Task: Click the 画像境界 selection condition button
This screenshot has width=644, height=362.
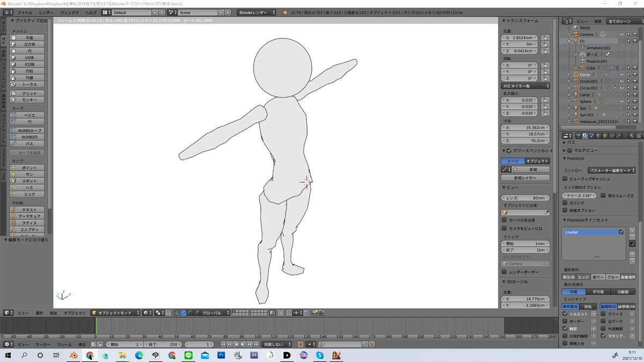Action: pyautogui.click(x=628, y=277)
